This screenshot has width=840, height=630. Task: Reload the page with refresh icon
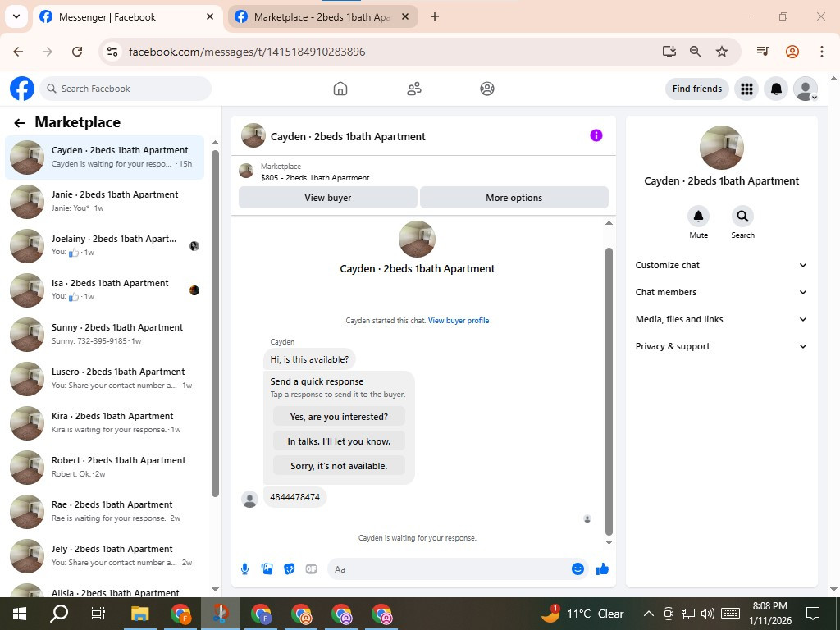point(77,52)
